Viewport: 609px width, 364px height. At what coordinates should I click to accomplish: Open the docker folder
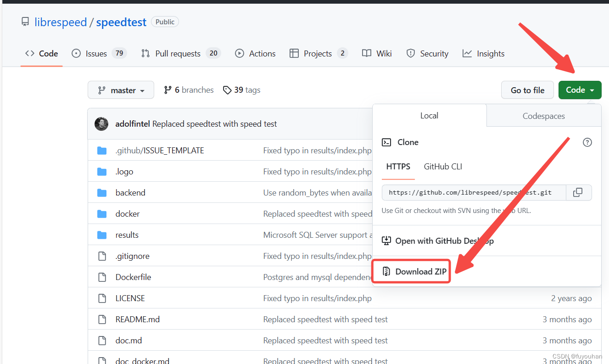128,214
